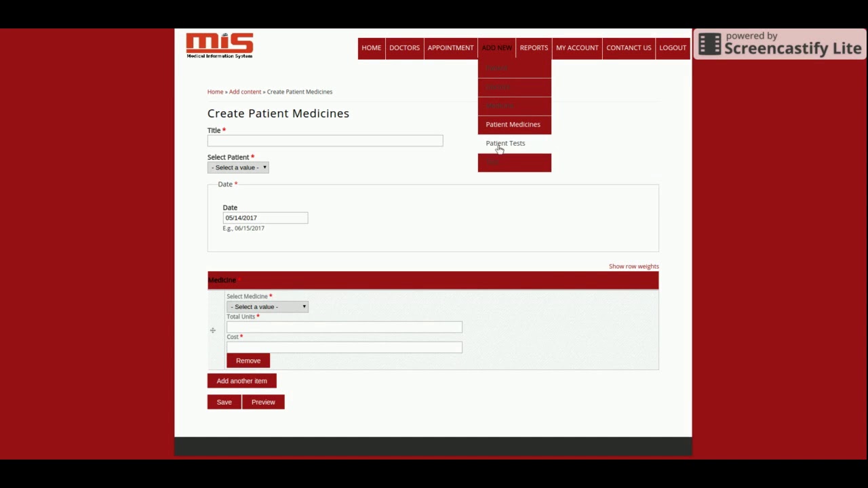Click the Preview button
This screenshot has width=868, height=488.
(x=263, y=402)
